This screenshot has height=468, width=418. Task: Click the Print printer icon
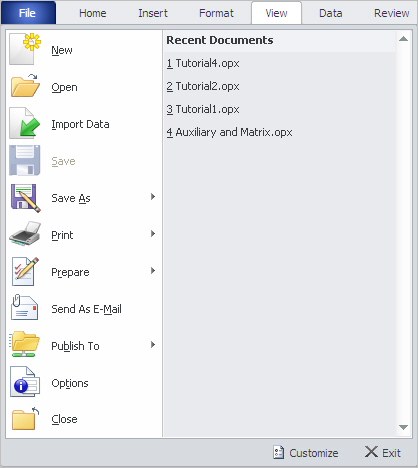coord(25,233)
